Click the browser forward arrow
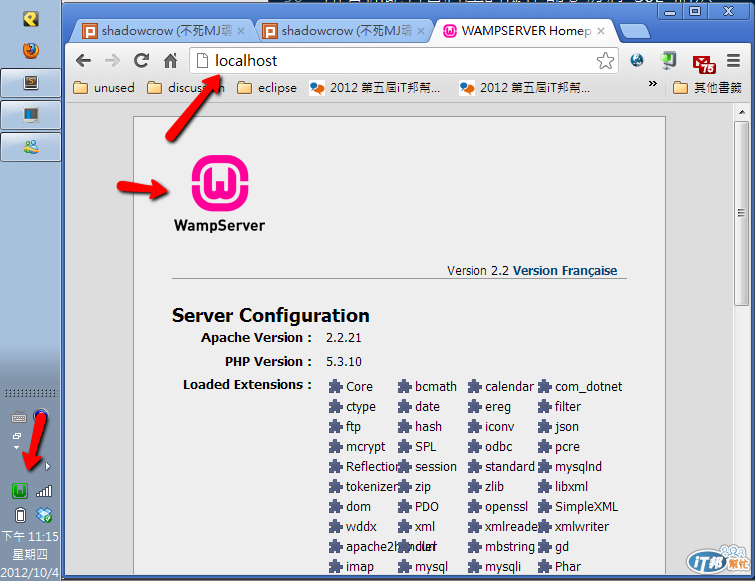Image resolution: width=755 pixels, height=581 pixels. pyautogui.click(x=112, y=61)
